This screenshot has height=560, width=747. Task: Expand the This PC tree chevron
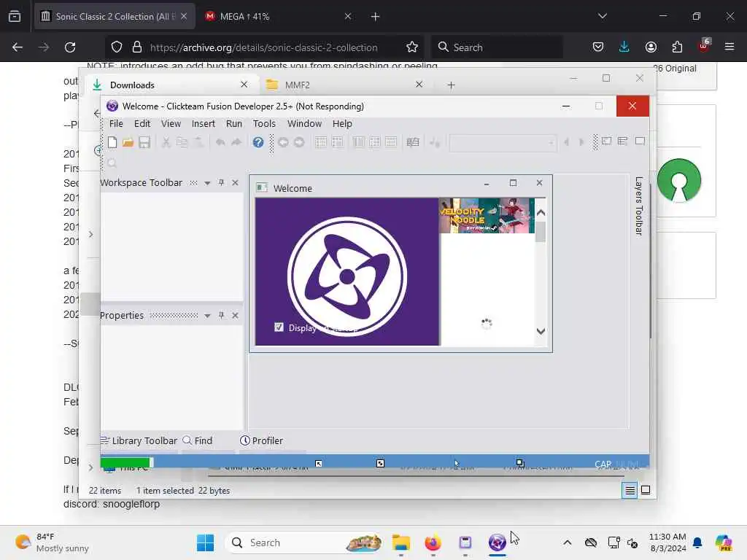[x=90, y=467]
